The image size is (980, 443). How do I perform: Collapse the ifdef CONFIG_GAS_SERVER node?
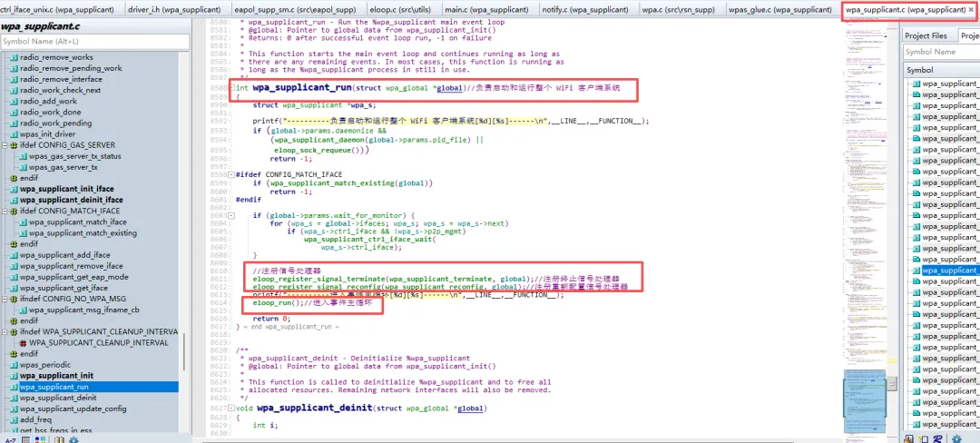tap(5, 145)
